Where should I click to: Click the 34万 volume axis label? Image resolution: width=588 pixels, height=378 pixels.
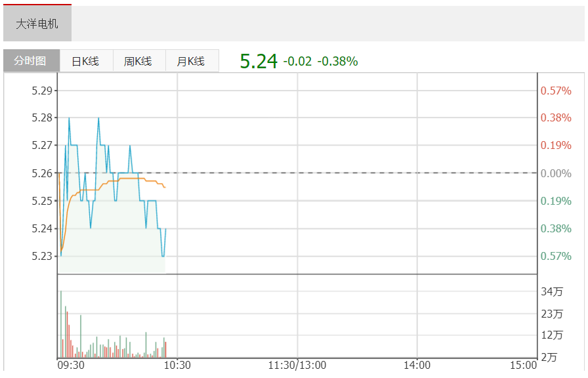[x=552, y=291]
